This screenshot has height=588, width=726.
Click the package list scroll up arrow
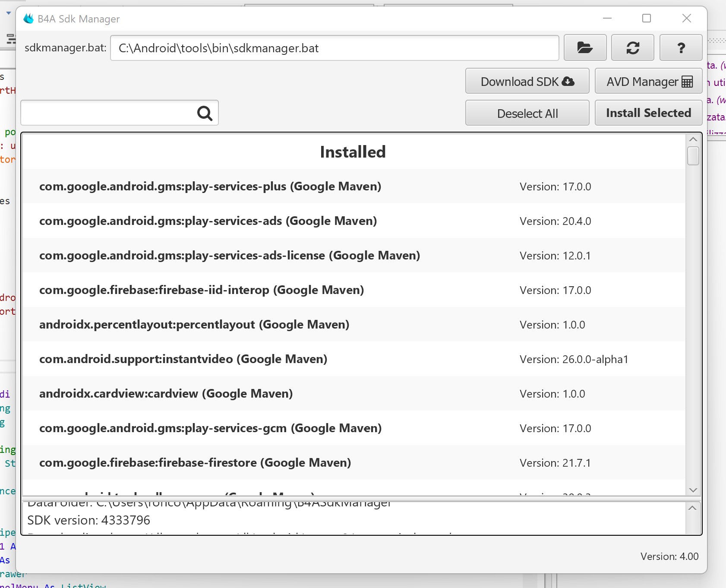(x=693, y=139)
